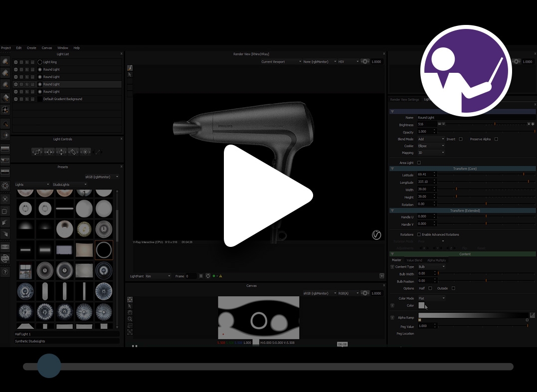Play the video with the large play button

[x=268, y=196]
